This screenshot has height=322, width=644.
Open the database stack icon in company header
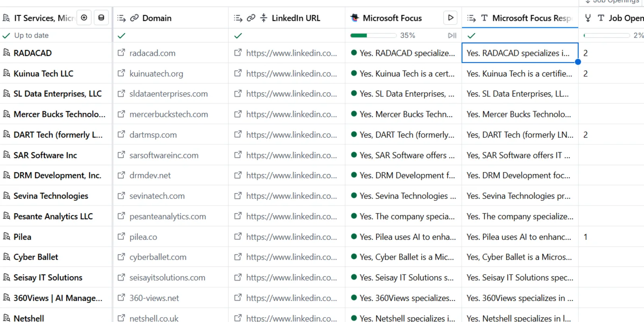pos(101,18)
